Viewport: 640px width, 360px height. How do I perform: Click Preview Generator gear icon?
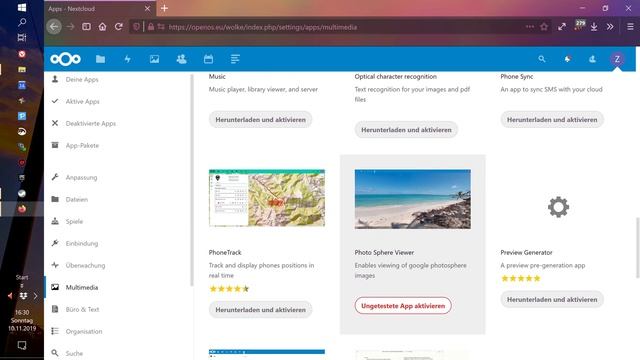558,207
